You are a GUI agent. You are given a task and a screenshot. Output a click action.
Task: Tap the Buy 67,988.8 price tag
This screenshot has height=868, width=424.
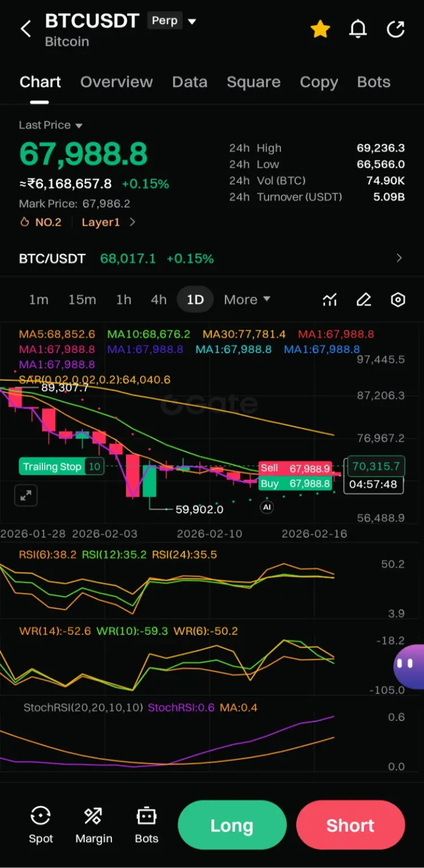[x=295, y=484]
